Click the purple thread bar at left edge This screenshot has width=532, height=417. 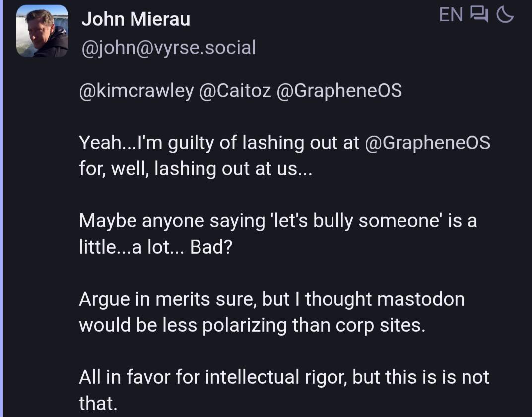pyautogui.click(x=1, y=208)
